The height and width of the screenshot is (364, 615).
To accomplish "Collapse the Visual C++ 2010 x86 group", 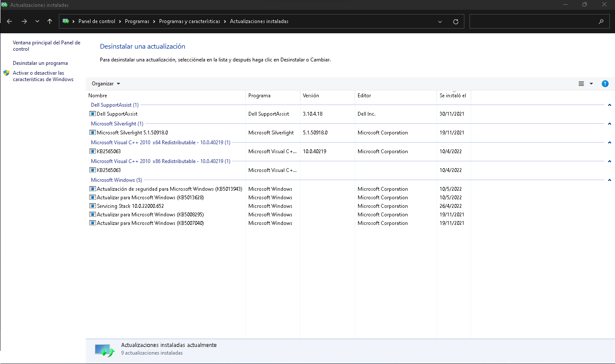I will point(609,161).
